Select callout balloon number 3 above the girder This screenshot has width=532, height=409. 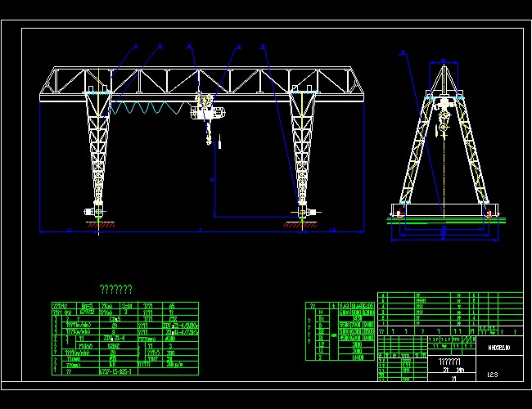[189, 47]
